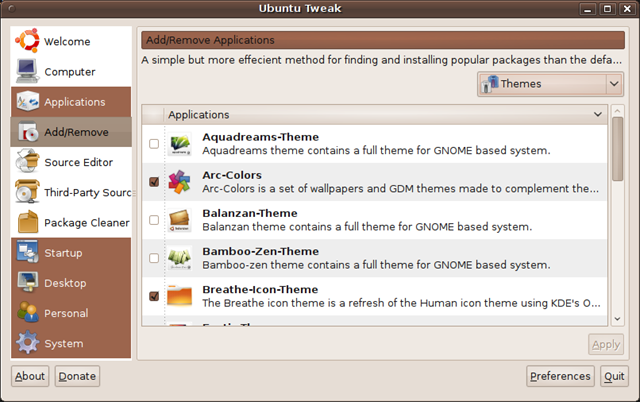Click the Add/Remove package icon
The width and height of the screenshot is (640, 402).
tap(28, 132)
